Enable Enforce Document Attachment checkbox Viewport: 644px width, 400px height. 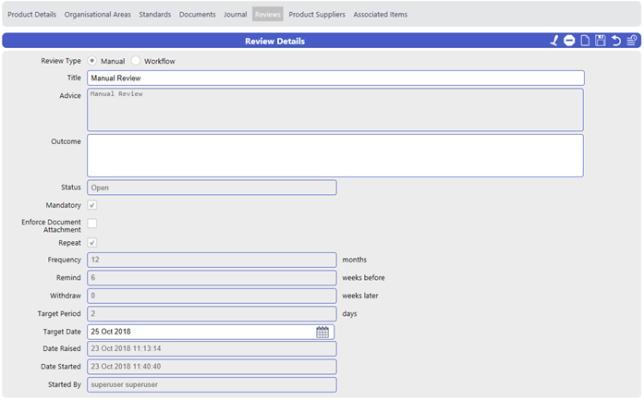pos(92,223)
